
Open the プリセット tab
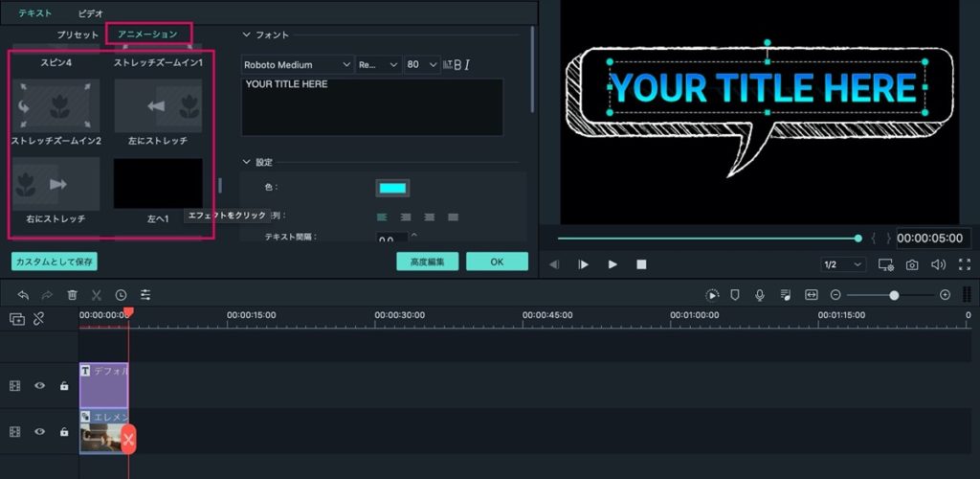tap(78, 34)
